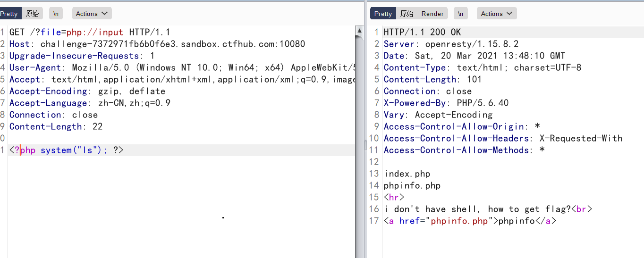Click Content-Length: 101 response line

pyautogui.click(x=432, y=79)
